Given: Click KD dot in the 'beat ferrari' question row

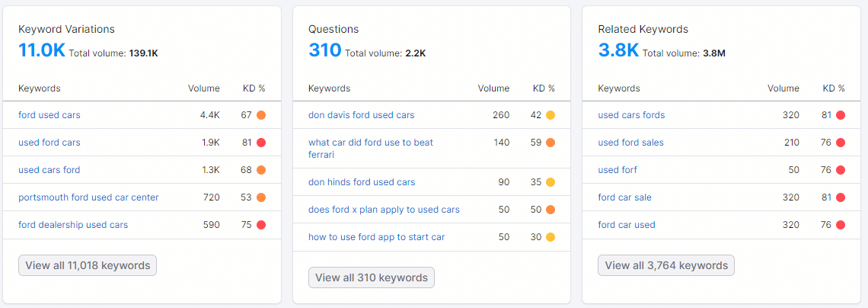Looking at the screenshot, I should coord(550,143).
